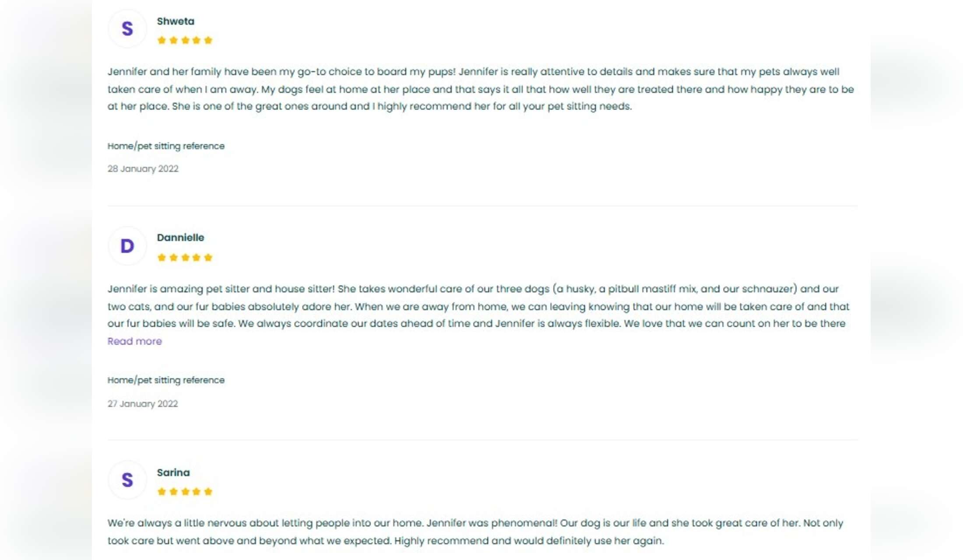The height and width of the screenshot is (560, 963).
Task: Click Shweta's "S" avatar icon
Action: (127, 29)
